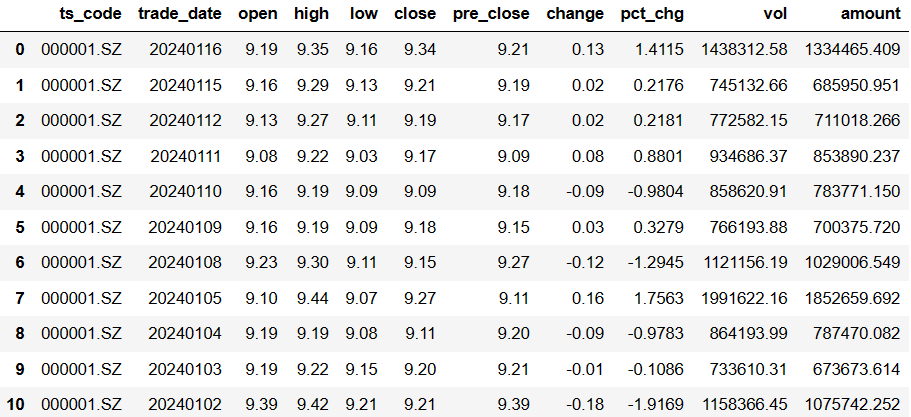
Task: Select row index 0
Action: coord(20,49)
